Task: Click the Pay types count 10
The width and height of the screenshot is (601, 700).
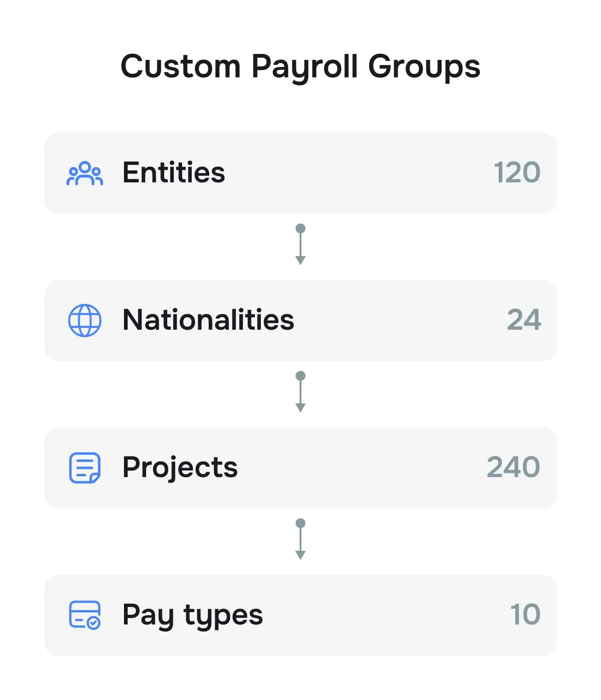Action: (525, 615)
